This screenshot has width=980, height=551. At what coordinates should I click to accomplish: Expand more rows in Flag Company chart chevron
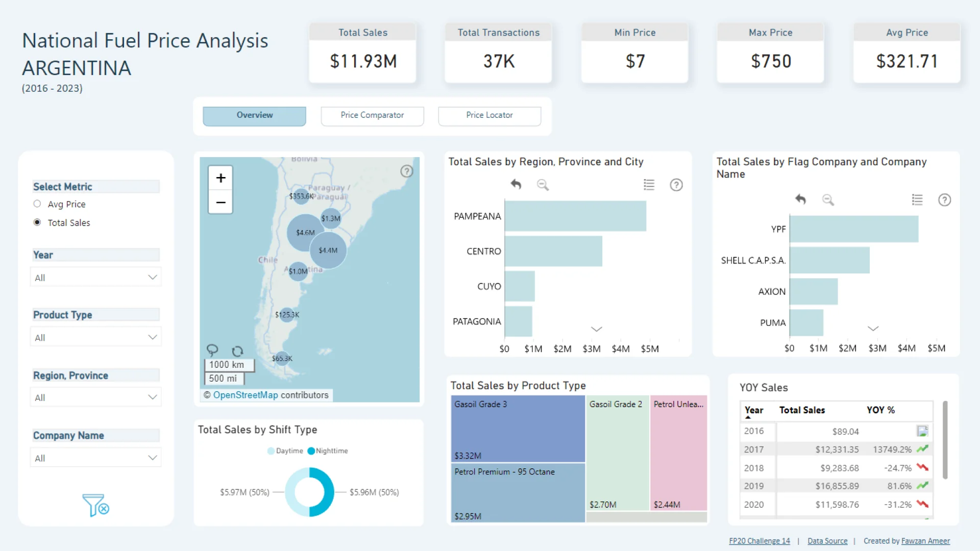(x=873, y=329)
